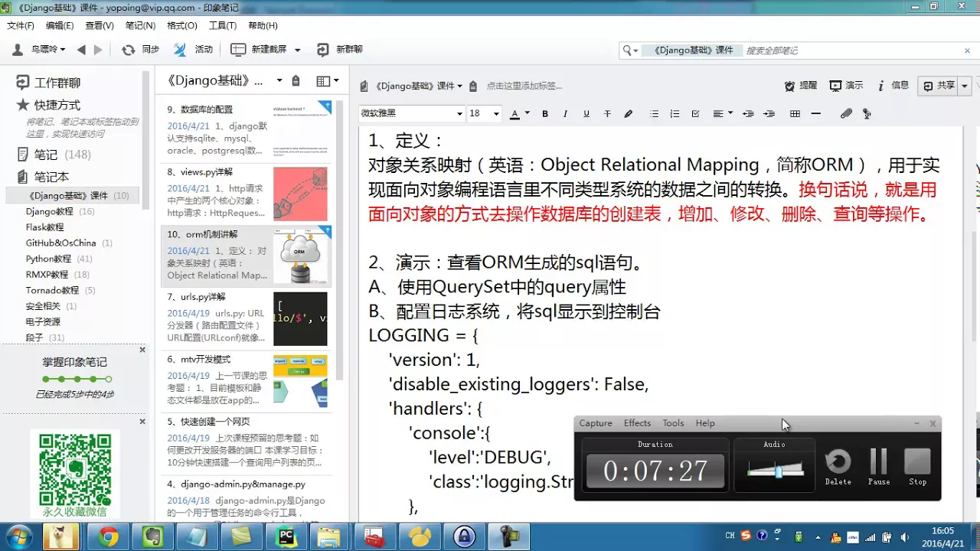This screenshot has height=551, width=980.
Task: Click the audio recording microphone icon
Action: (867, 114)
